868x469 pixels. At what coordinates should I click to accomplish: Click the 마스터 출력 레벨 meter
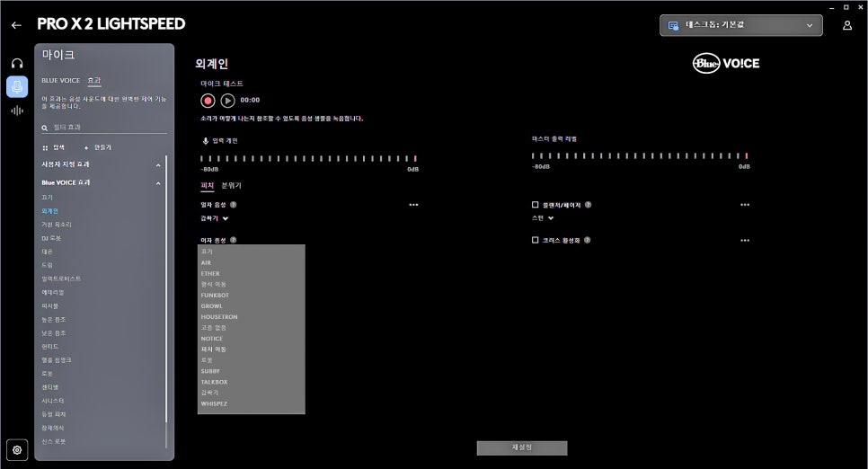pos(640,156)
